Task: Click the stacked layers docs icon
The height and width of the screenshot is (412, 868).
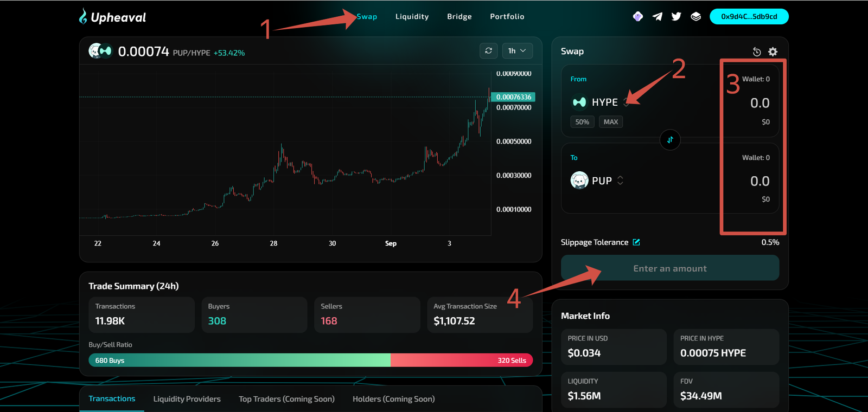Action: 695,17
